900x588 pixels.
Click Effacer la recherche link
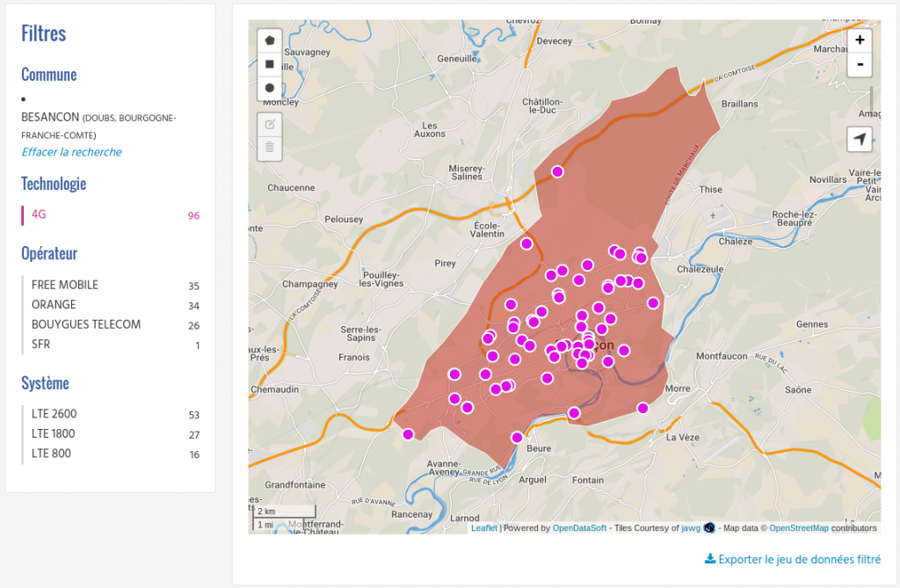(71, 152)
